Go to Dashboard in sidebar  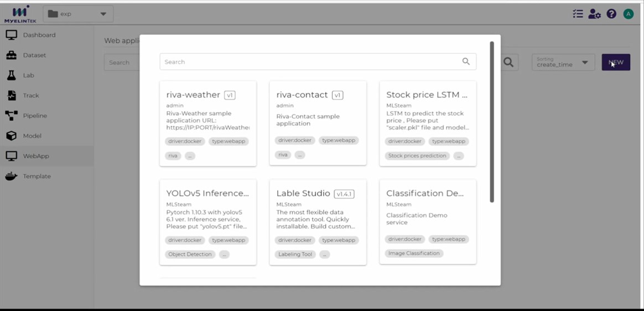[x=39, y=35]
